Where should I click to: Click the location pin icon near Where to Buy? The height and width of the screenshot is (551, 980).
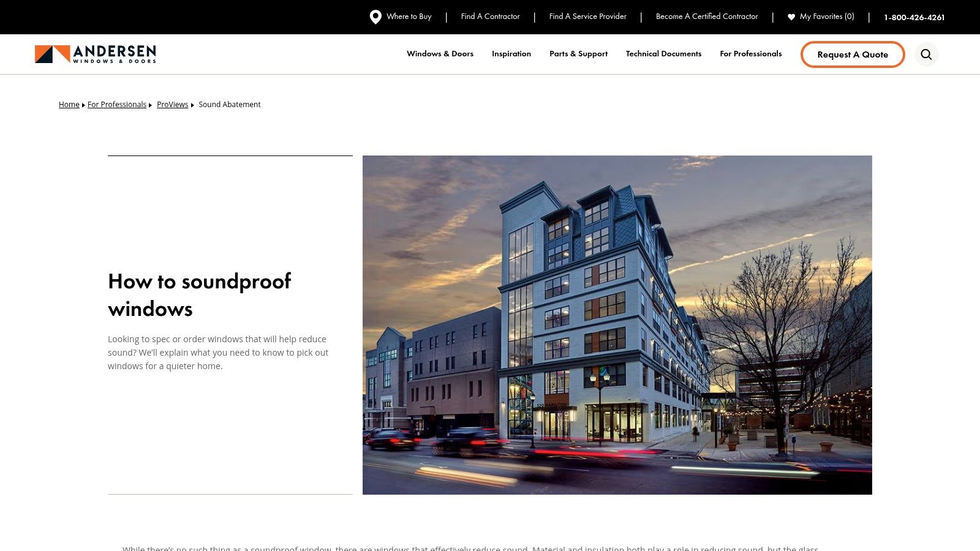[x=374, y=17]
